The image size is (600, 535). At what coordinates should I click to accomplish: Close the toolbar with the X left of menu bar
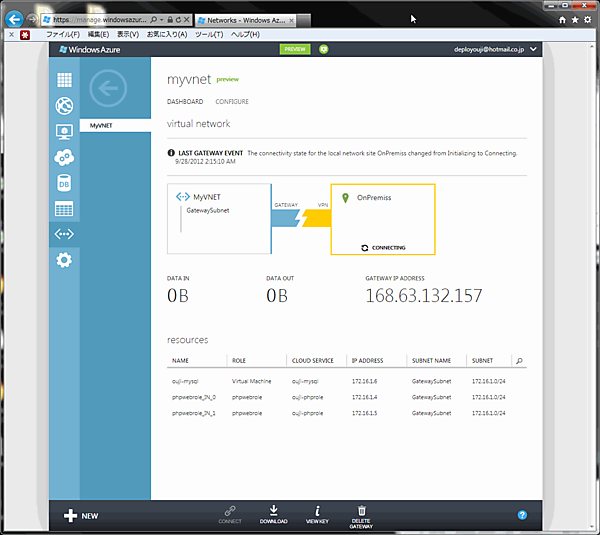(11, 34)
